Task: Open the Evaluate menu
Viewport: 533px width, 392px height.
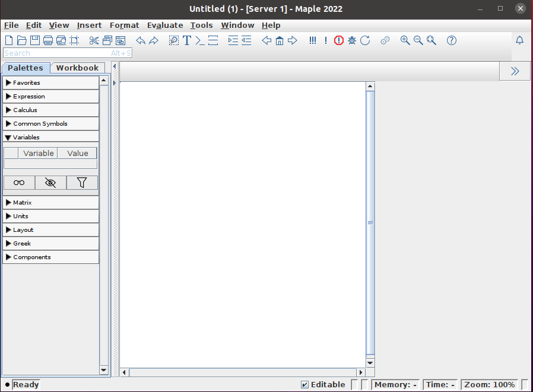Action: 165,25
